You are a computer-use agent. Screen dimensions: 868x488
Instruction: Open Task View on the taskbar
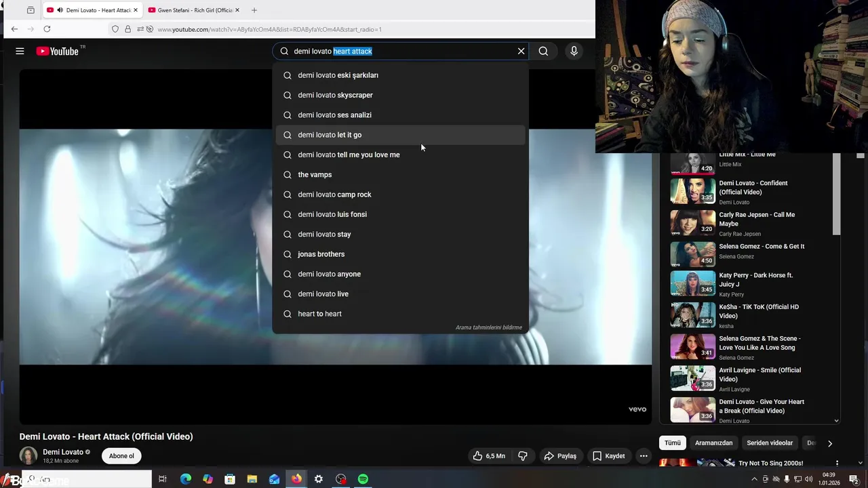(x=163, y=479)
